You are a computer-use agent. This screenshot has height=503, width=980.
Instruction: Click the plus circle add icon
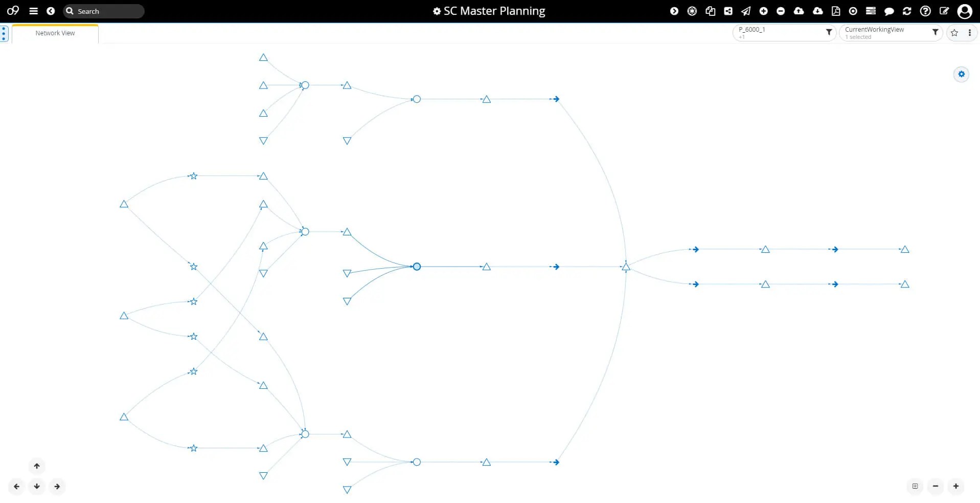pos(763,11)
